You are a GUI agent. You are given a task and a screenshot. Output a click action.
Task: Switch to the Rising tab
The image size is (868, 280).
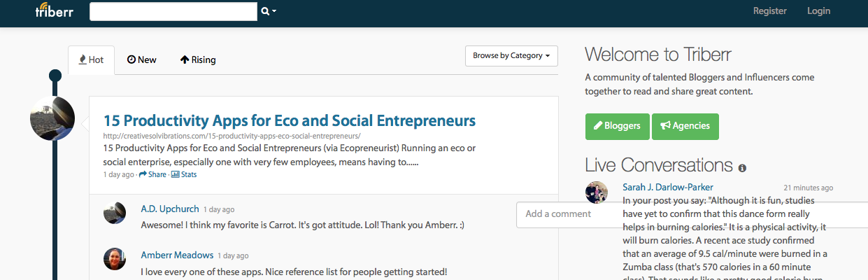198,60
